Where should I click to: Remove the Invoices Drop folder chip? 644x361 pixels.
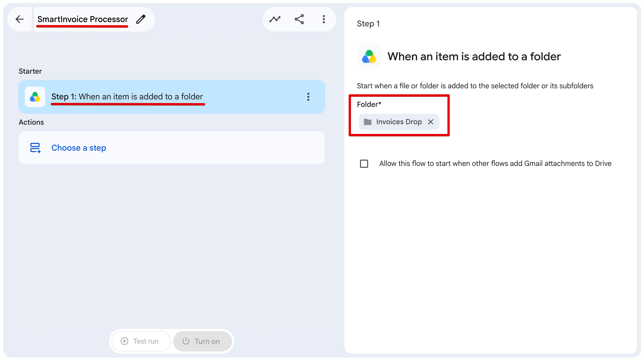click(430, 122)
